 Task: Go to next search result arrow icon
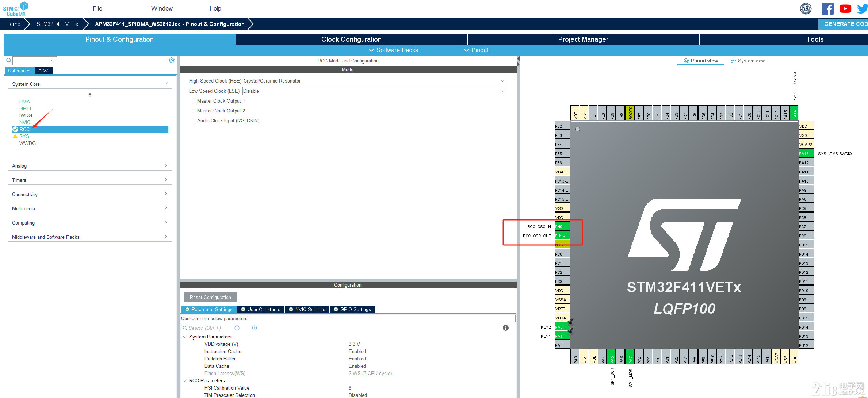point(255,328)
